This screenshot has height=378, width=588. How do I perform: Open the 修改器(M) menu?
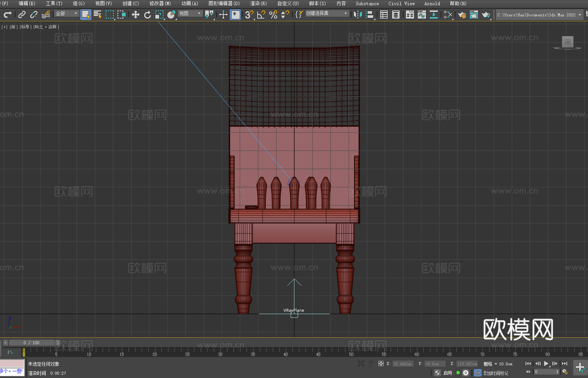pyautogui.click(x=160, y=3)
